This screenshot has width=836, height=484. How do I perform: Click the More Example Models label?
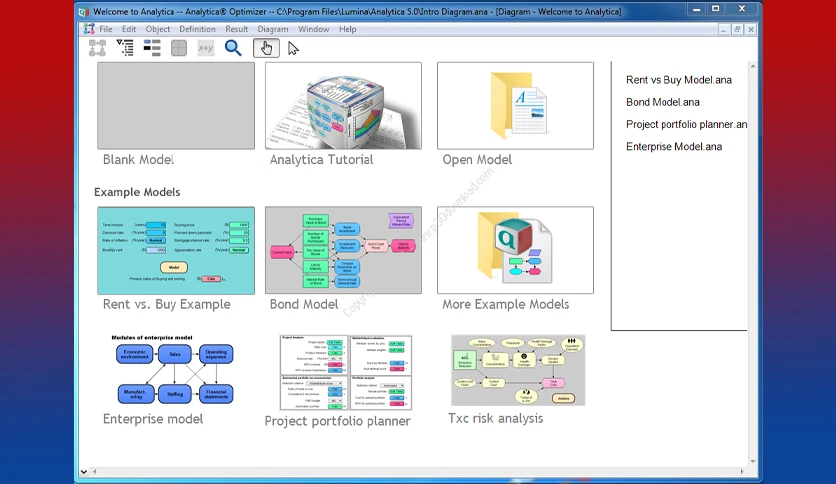pyautogui.click(x=506, y=304)
